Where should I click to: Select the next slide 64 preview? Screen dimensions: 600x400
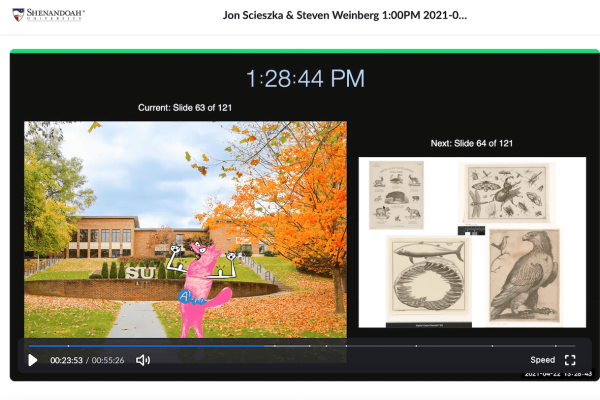point(472,241)
